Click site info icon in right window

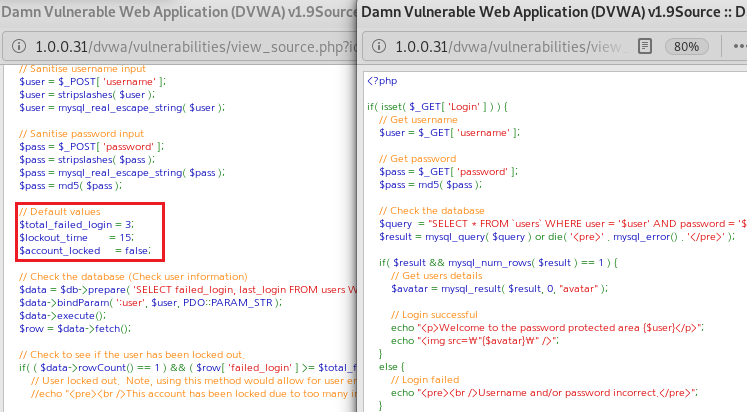(379, 46)
